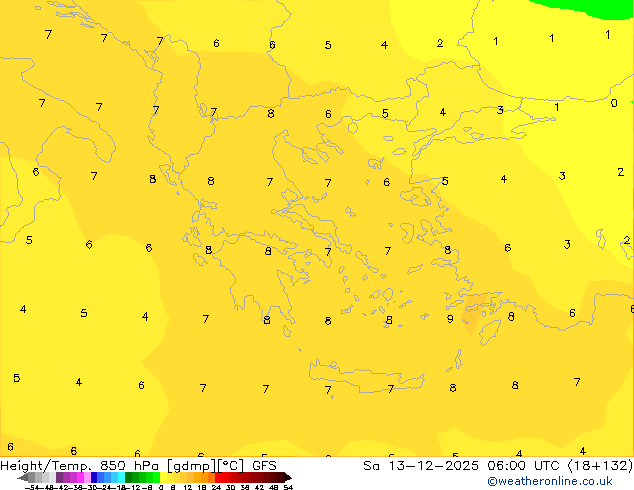
Task: Click the dark maroon right arrow of the color scale
Action: [x=288, y=478]
